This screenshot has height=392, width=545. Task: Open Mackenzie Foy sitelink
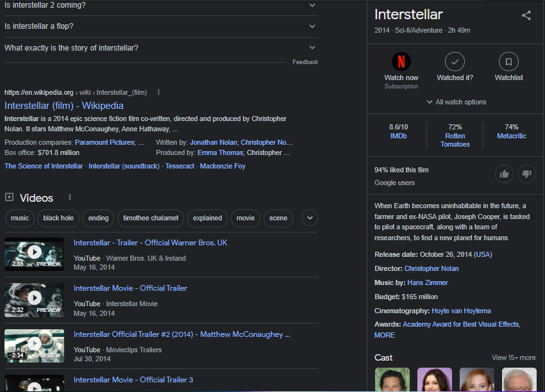point(222,166)
